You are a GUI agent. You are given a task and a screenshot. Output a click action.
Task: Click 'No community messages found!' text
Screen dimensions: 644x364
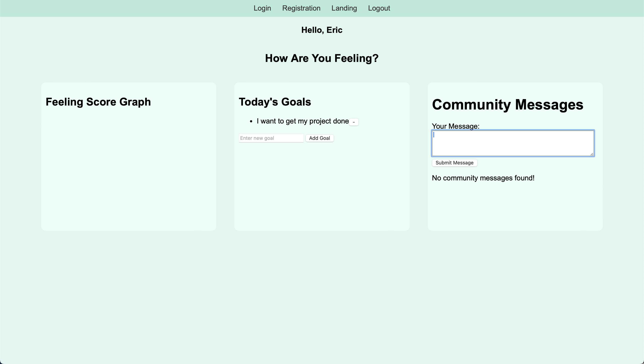tap(483, 178)
